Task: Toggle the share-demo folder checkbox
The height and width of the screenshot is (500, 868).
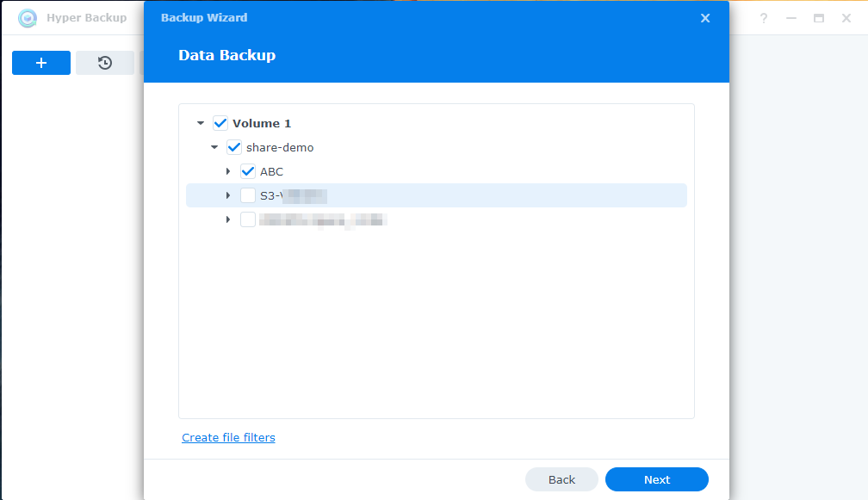Action: tap(234, 147)
